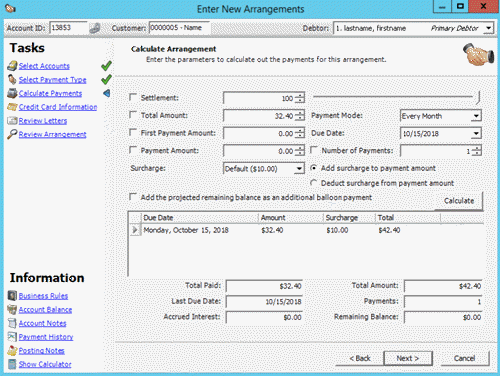This screenshot has height=376, width=500.
Task: Click the Calculate Payments calculator icon
Action: (12, 93)
